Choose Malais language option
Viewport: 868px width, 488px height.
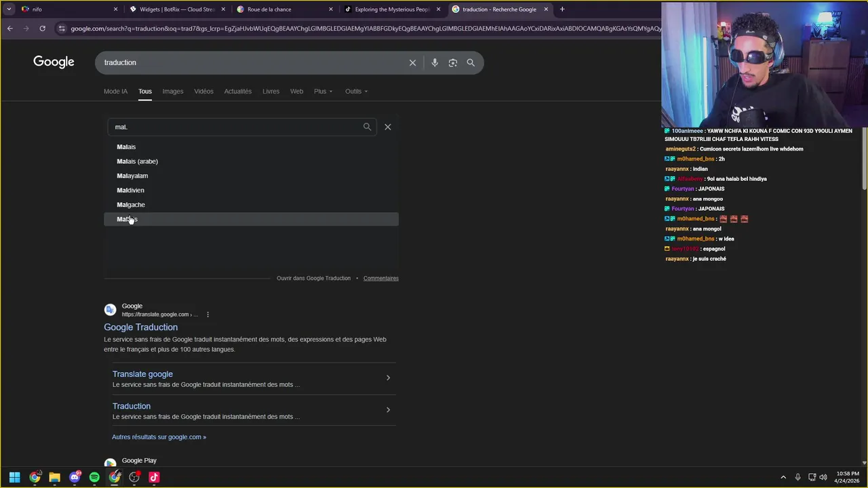251,147
